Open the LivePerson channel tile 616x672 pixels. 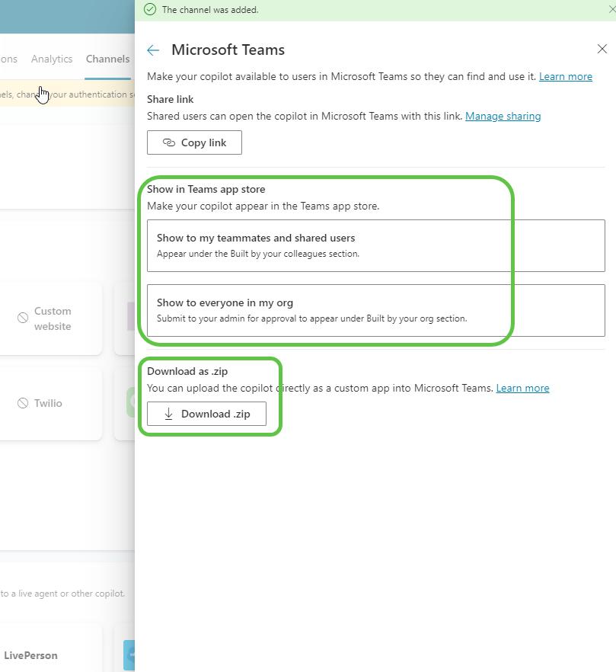pos(46,654)
